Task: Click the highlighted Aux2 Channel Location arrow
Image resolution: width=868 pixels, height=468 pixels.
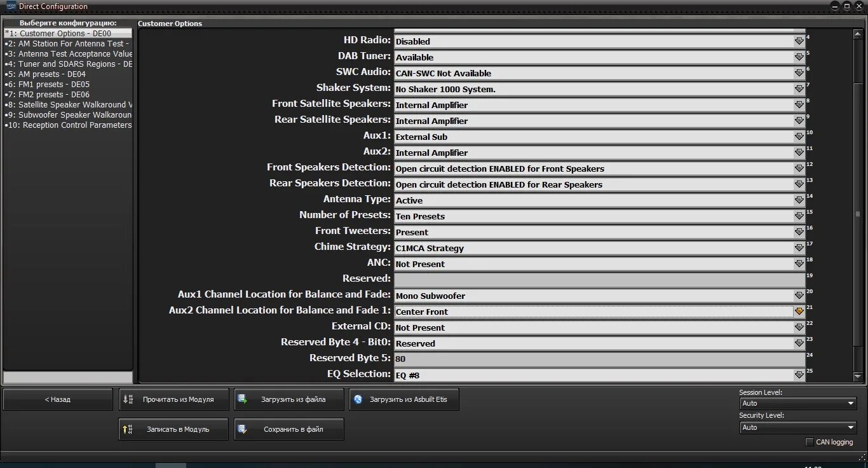Action: [799, 312]
